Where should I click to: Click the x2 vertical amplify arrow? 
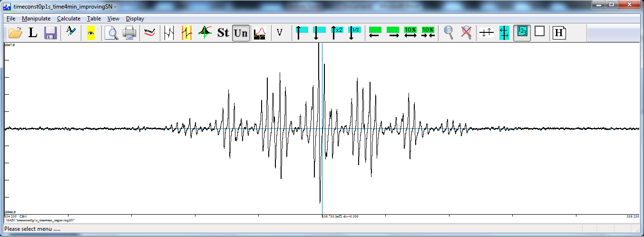(x=336, y=33)
